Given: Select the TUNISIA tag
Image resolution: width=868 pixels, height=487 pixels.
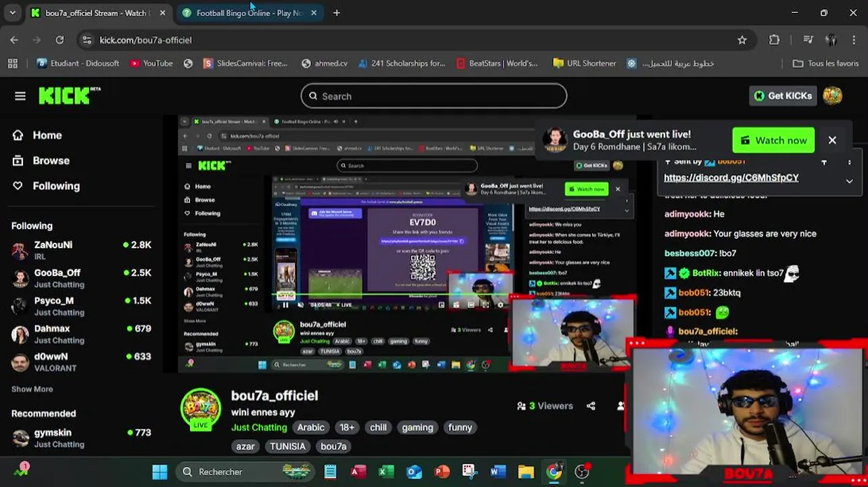Looking at the screenshot, I should 288,446.
